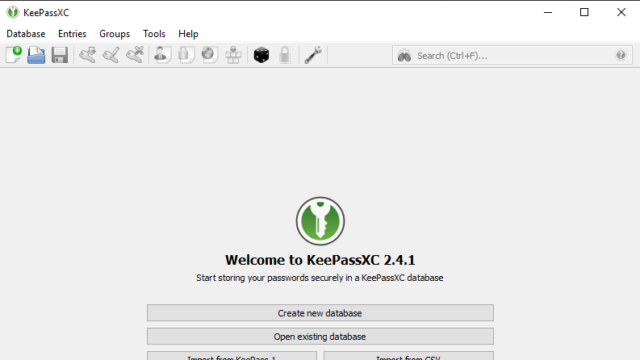
Task: Click the New database toolbar icon
Action: tap(13, 55)
